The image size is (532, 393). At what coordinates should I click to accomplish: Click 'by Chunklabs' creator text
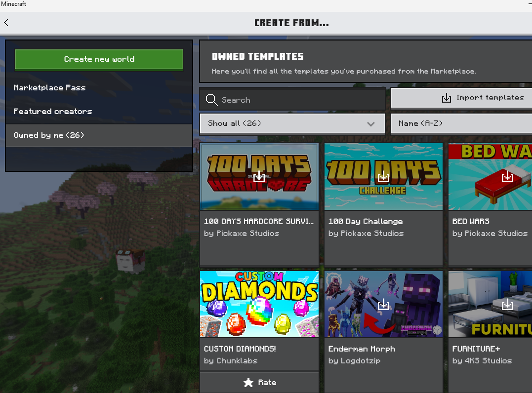pos(231,361)
